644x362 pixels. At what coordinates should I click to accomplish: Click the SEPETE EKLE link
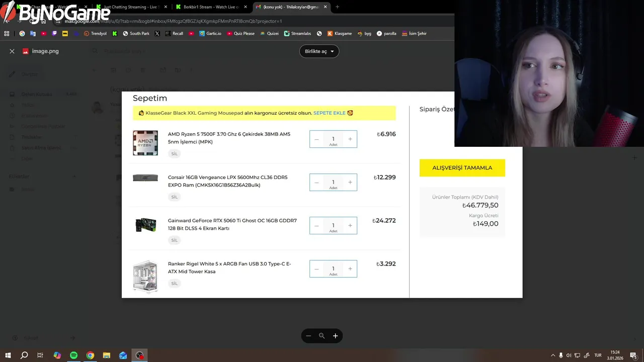point(330,113)
